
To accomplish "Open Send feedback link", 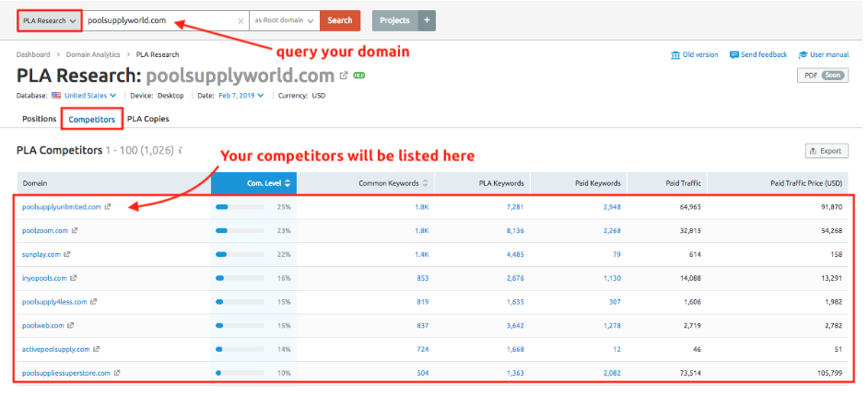I will coord(764,54).
